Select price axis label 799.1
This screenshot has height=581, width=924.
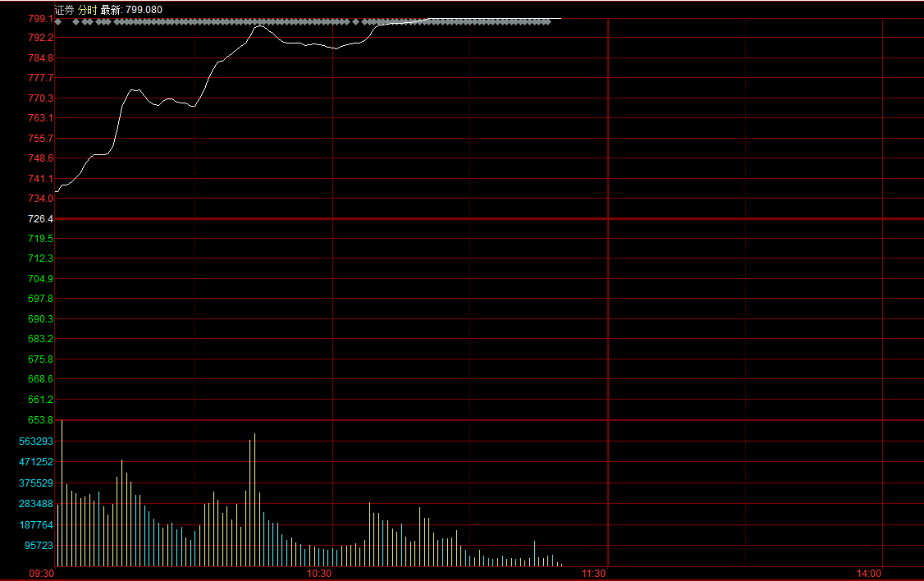coord(41,19)
